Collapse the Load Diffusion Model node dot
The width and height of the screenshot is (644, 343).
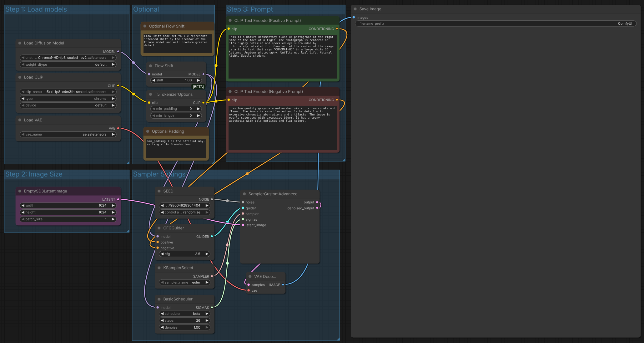point(20,43)
